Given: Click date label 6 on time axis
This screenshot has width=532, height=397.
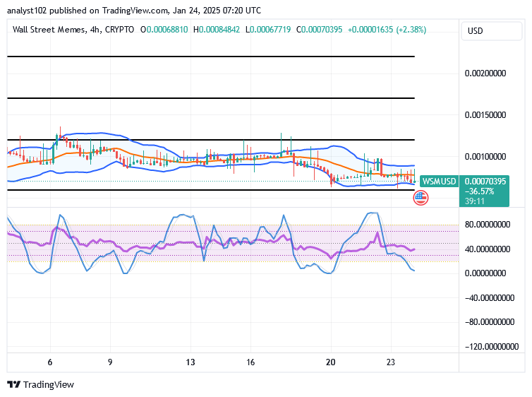Looking at the screenshot, I should (x=50, y=362).
